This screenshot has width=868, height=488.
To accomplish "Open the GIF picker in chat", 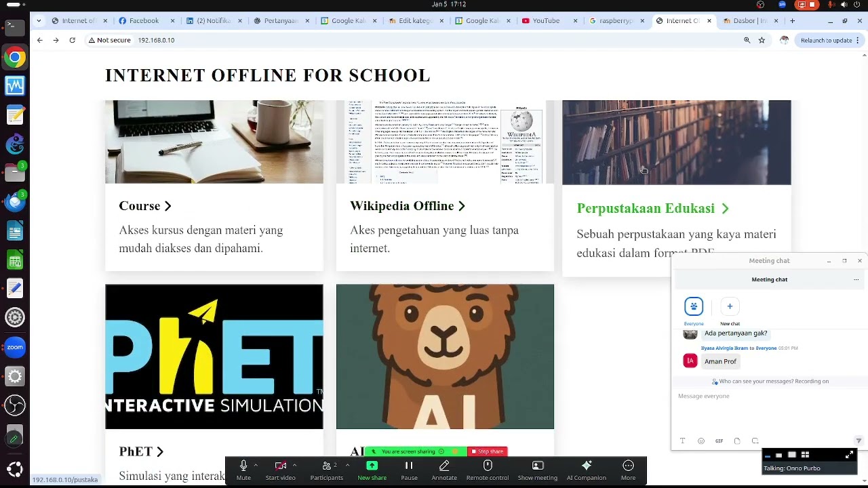I will coord(719,441).
